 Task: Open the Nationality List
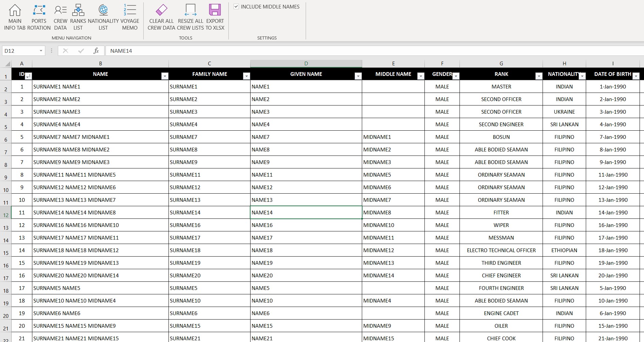[x=103, y=17]
